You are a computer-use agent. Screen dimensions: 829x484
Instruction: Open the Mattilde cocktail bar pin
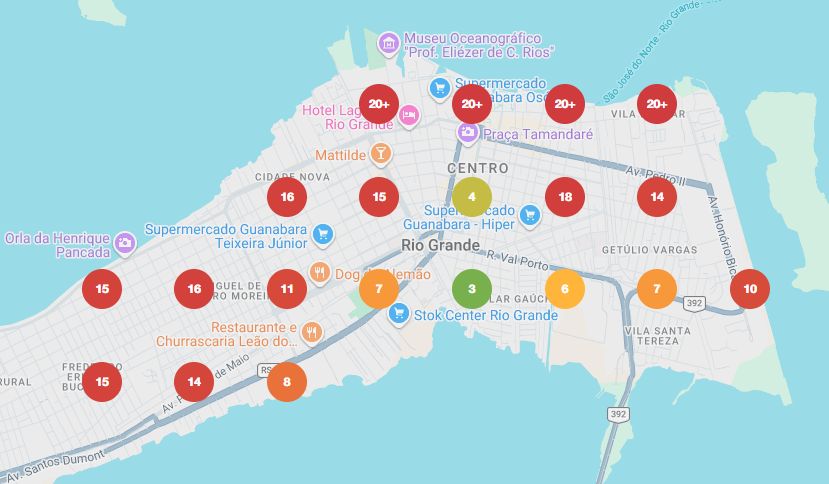click(381, 154)
